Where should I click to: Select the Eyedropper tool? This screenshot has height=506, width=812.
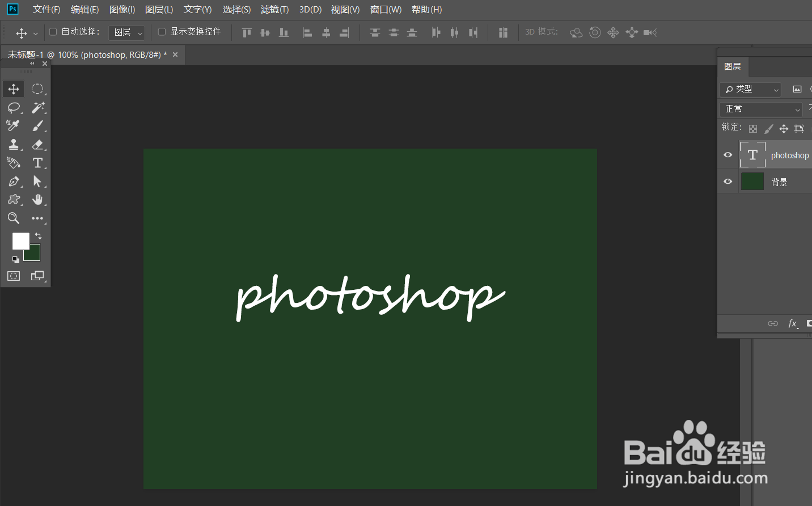point(14,126)
